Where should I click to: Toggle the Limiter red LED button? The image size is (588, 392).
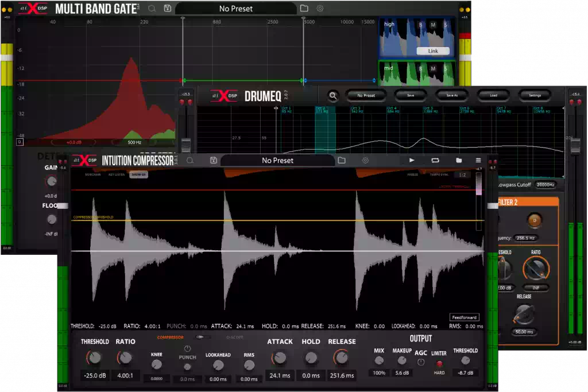(439, 363)
